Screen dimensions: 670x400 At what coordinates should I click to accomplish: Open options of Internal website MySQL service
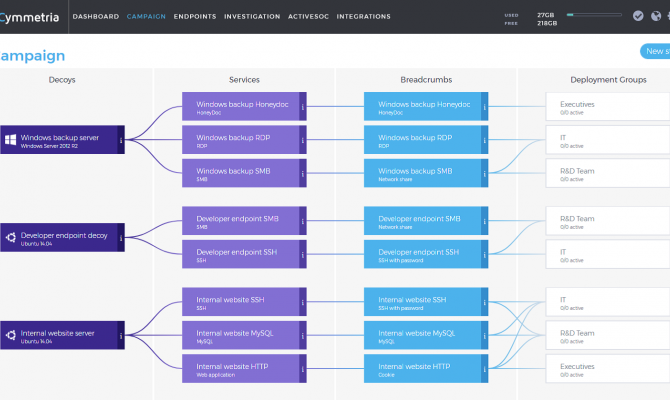click(303, 335)
